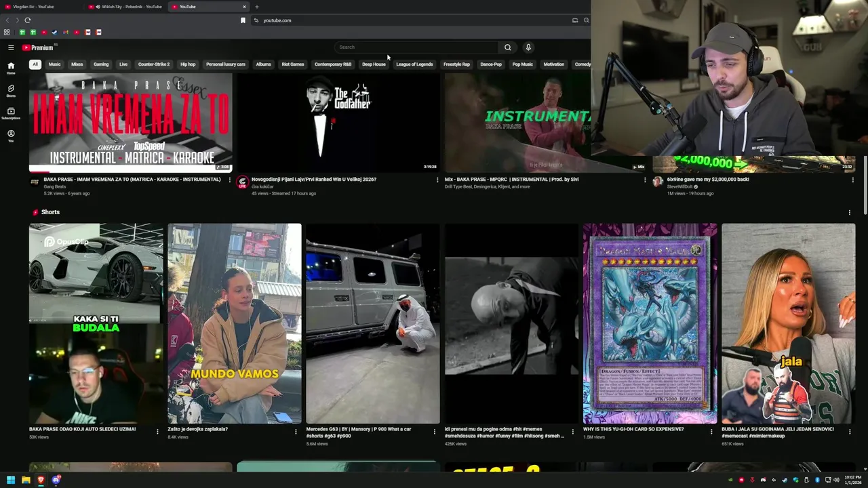Open options for the Shorts shelf

pos(849,212)
